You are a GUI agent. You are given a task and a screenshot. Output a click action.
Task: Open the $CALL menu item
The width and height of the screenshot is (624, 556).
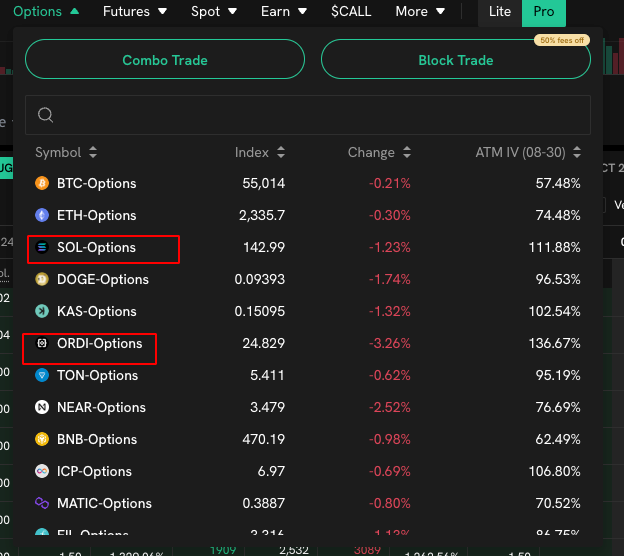[350, 12]
